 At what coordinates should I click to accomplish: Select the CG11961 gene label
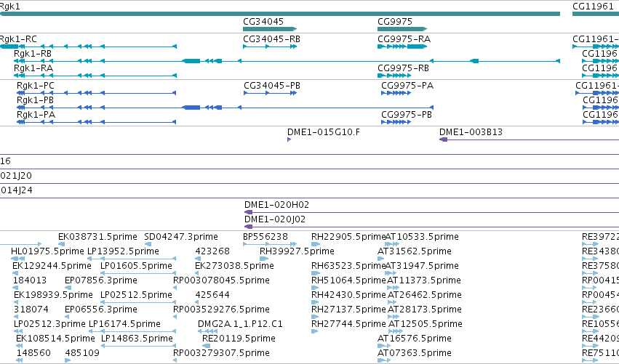pos(593,7)
